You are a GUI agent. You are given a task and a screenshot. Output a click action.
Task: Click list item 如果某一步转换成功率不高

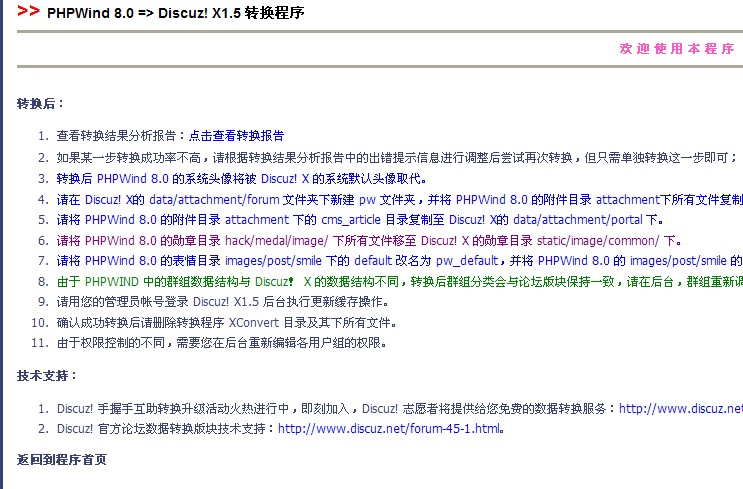397,158
